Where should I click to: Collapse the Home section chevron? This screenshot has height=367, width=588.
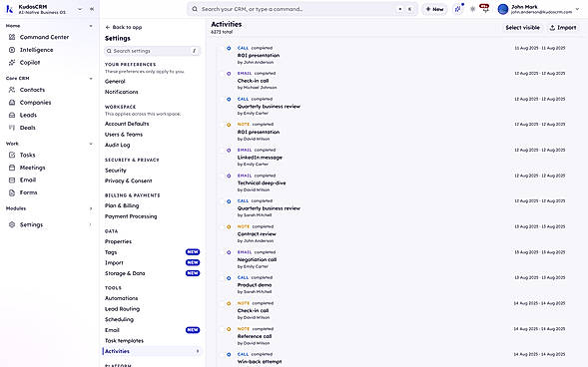point(91,26)
